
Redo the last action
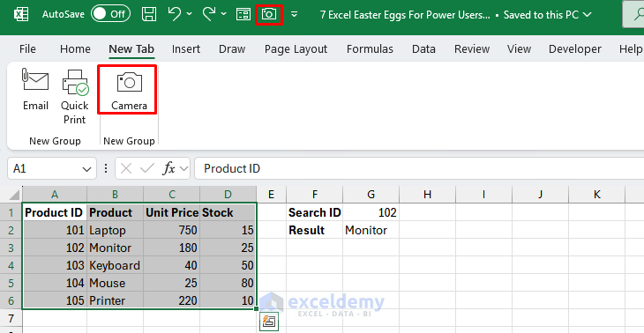pyautogui.click(x=209, y=14)
